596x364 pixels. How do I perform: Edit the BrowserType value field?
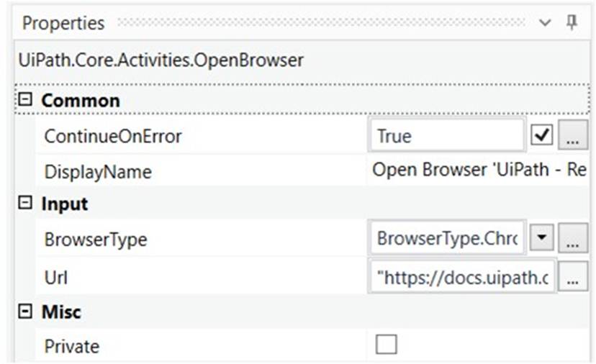[446, 238]
